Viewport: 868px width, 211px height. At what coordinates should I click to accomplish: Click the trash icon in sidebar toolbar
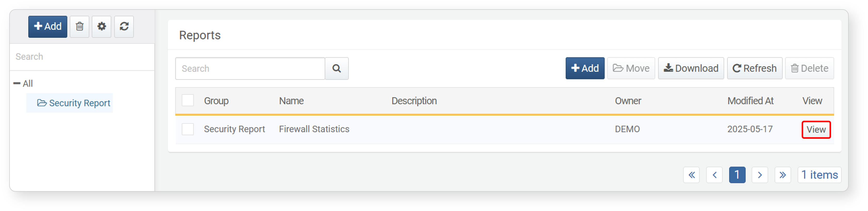[79, 27]
